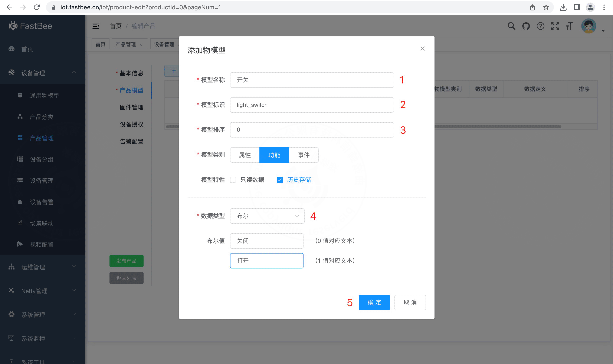Click the 设备管理 server icon in submenu

(20, 181)
